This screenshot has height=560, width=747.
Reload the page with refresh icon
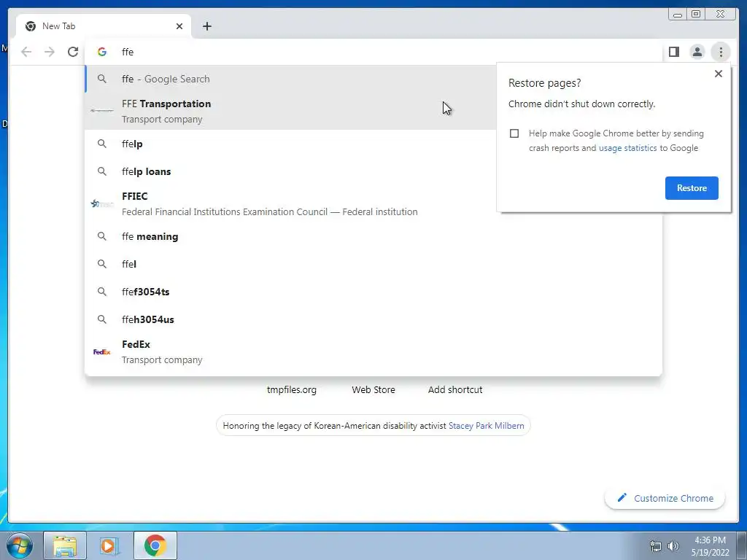pyautogui.click(x=73, y=52)
